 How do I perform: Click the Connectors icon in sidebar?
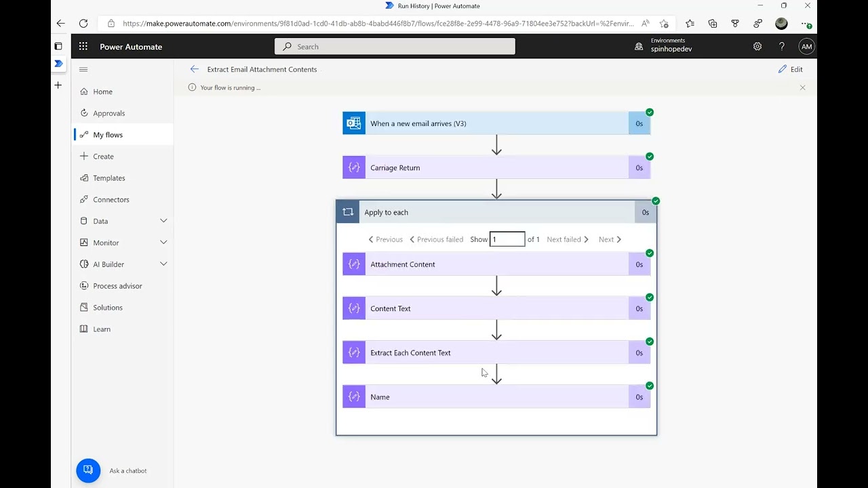coord(84,200)
